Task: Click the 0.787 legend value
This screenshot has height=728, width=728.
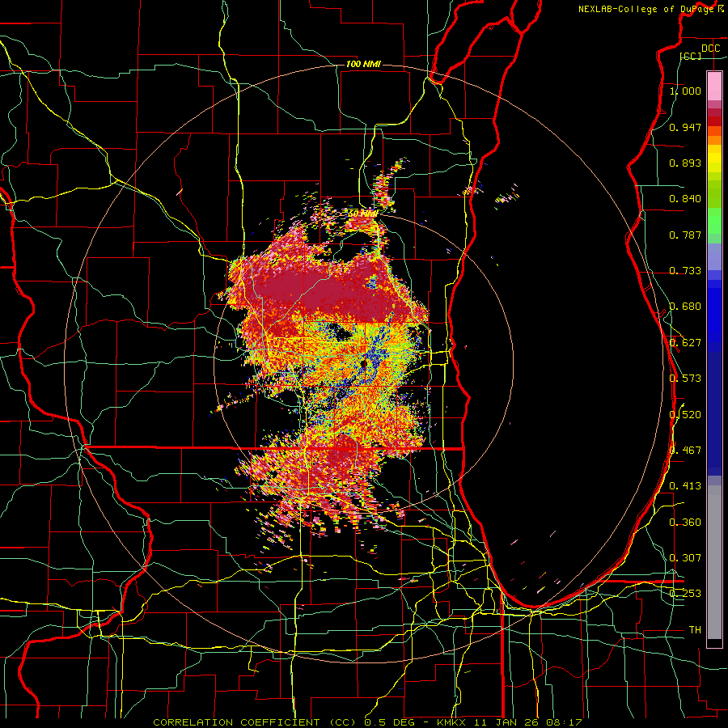Action: pos(685,235)
